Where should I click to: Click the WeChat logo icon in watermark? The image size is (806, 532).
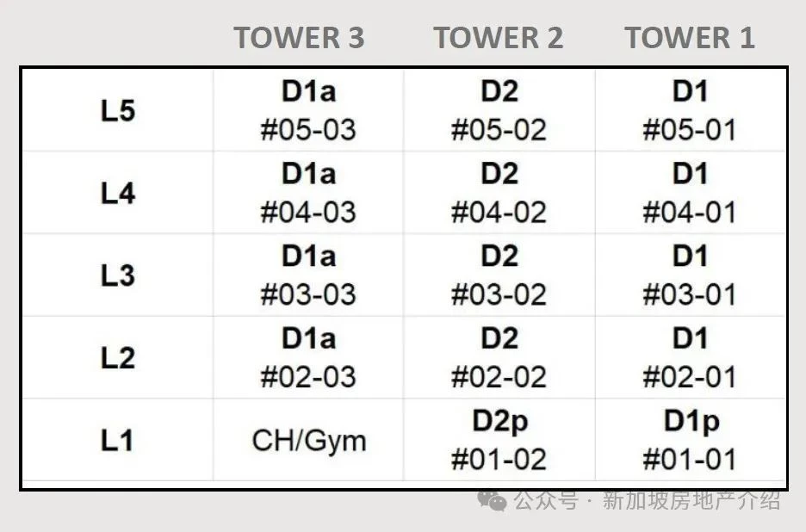point(492,499)
